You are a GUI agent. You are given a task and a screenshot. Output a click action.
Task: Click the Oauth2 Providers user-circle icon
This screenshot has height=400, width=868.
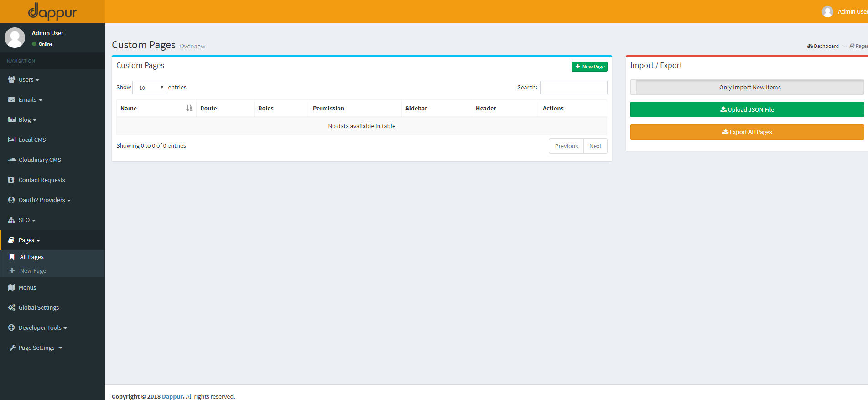(x=11, y=200)
